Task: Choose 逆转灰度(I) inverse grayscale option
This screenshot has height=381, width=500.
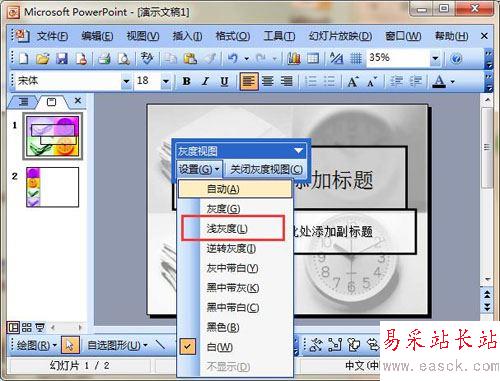Action: pos(235,248)
